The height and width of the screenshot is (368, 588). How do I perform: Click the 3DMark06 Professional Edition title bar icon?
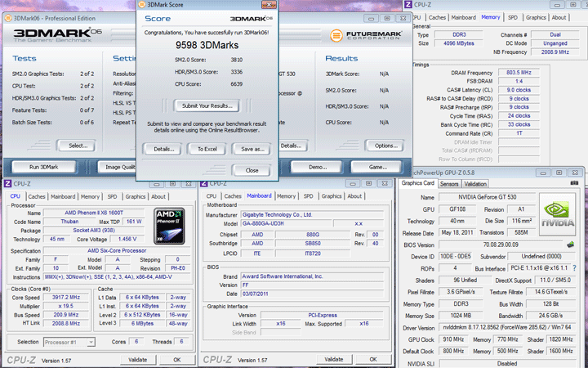[x=8, y=18]
